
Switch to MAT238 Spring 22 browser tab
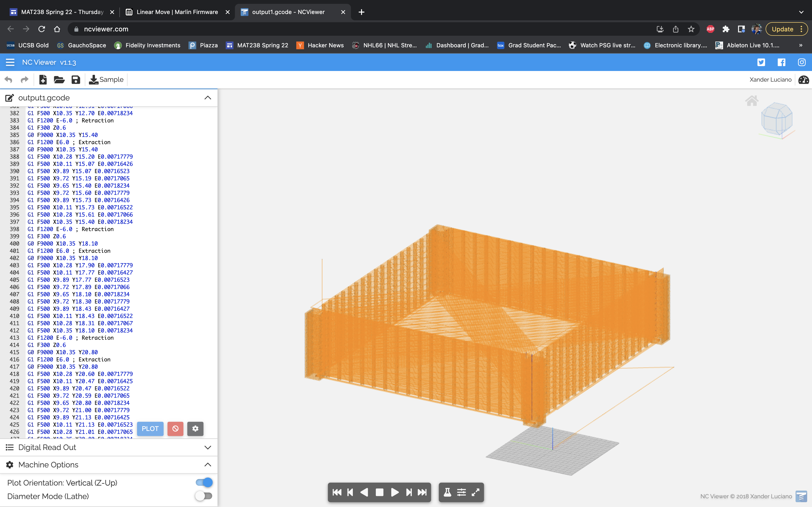coord(62,12)
